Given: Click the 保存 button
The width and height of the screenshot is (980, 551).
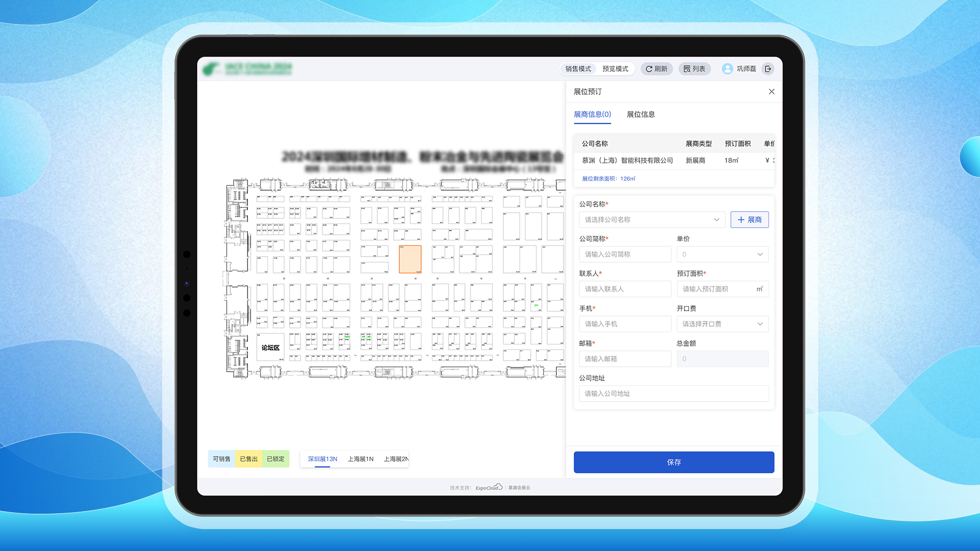Looking at the screenshot, I should 674,462.
